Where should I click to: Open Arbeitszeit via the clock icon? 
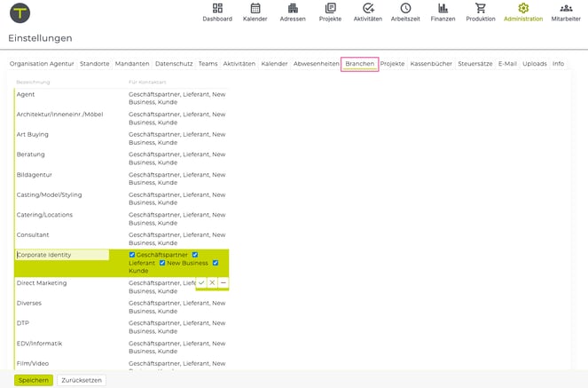point(405,8)
